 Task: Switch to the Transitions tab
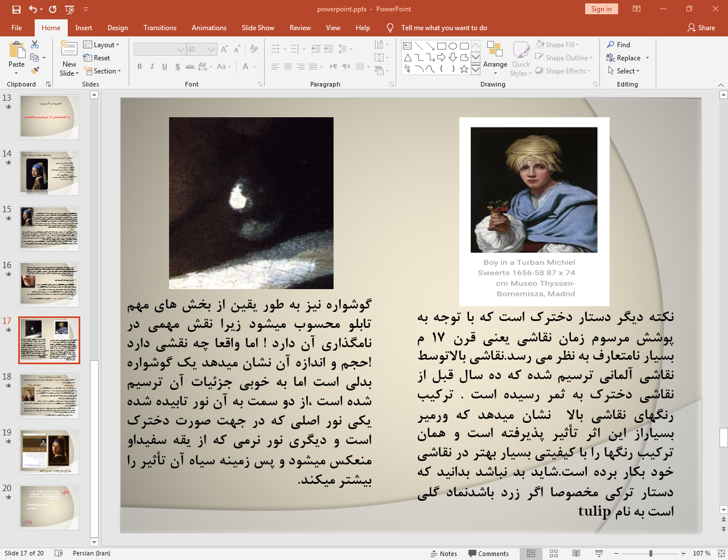point(160,28)
